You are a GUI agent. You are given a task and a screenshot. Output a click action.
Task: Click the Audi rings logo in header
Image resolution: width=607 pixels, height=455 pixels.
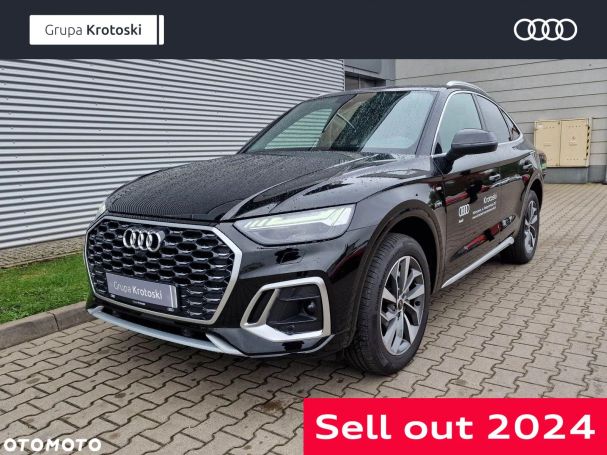coord(545,30)
